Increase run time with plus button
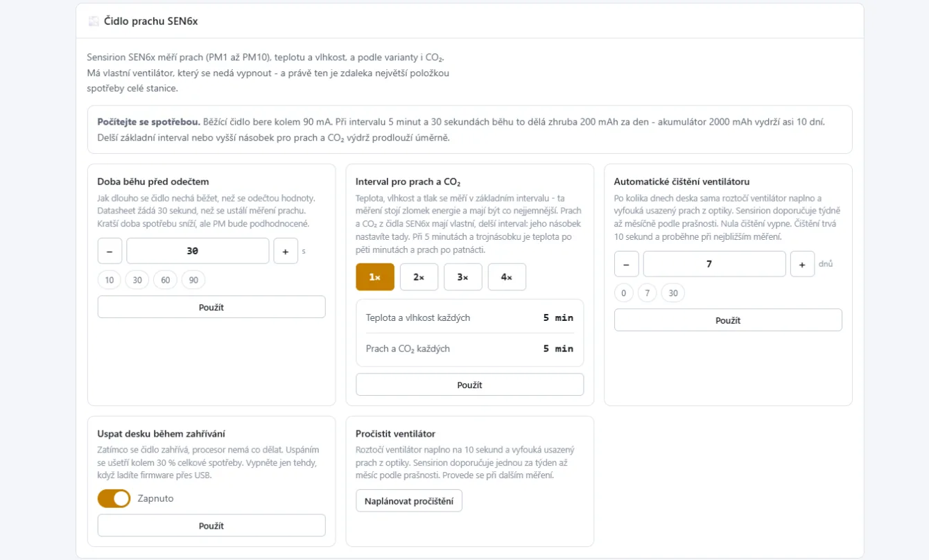Viewport: 929px width, 560px height. (x=286, y=251)
